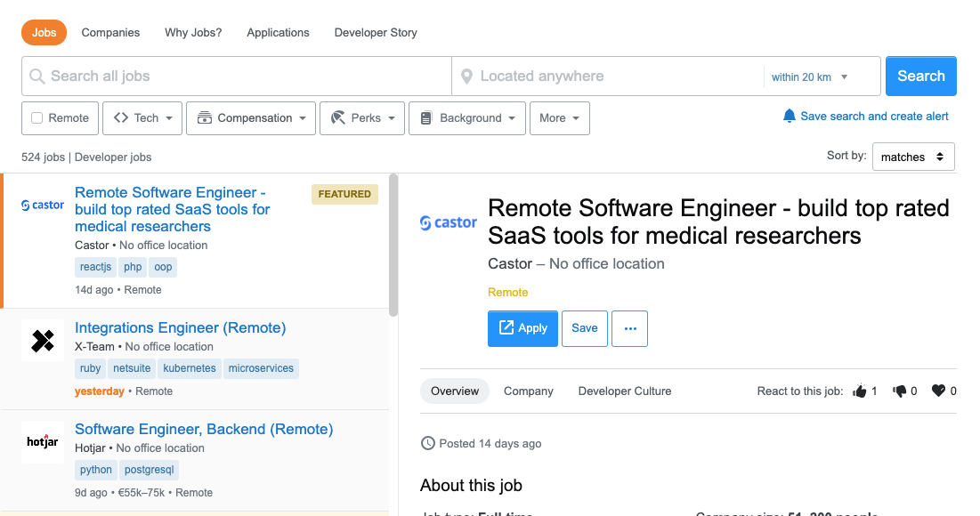Click the FEATURED badge
The image size is (980, 516).
click(x=344, y=194)
